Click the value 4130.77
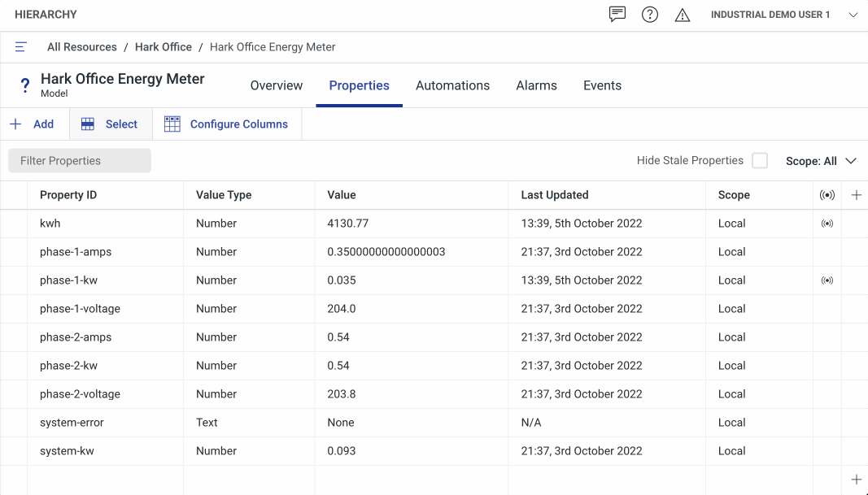This screenshot has height=495, width=868. coord(347,224)
